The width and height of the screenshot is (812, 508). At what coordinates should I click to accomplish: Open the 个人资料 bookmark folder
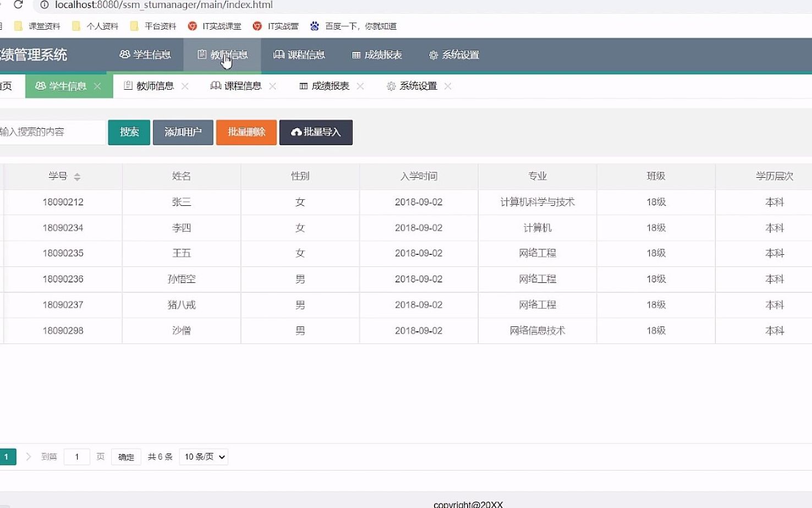point(95,26)
